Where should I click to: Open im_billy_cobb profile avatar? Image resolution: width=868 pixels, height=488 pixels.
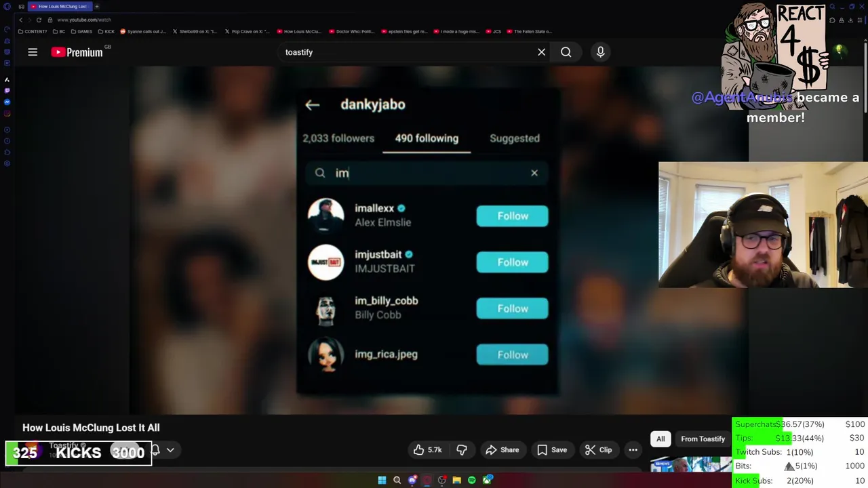coord(325,308)
